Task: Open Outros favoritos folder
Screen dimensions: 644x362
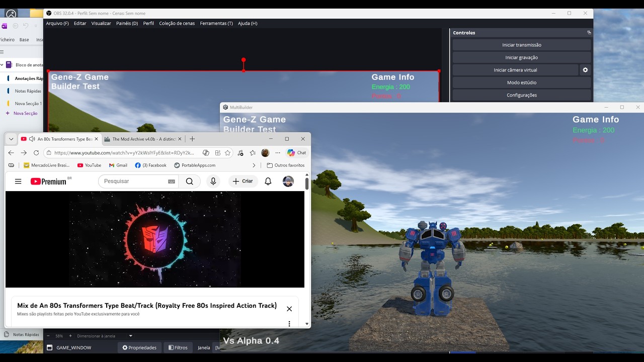Action: click(285, 165)
